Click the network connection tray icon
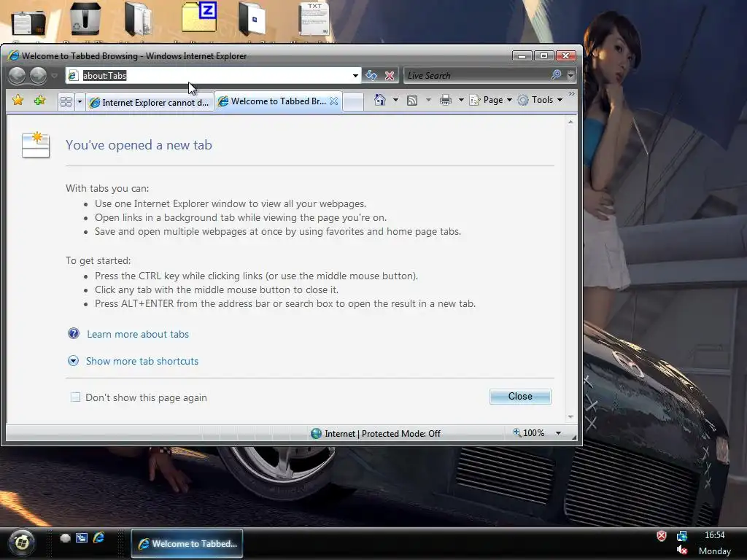This screenshot has width=747, height=560. pos(682,536)
